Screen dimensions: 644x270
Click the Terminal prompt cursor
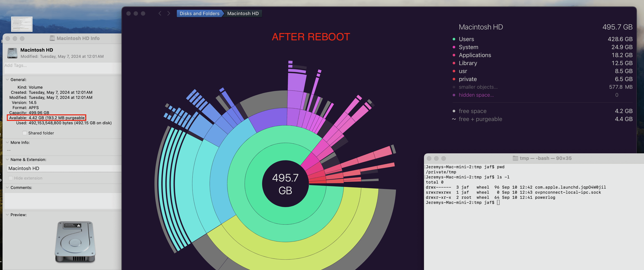[498, 202]
